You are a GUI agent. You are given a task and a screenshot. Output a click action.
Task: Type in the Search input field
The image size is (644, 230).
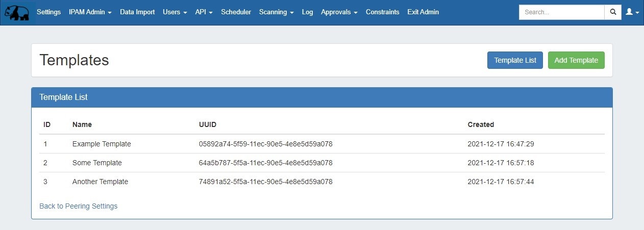click(x=561, y=12)
